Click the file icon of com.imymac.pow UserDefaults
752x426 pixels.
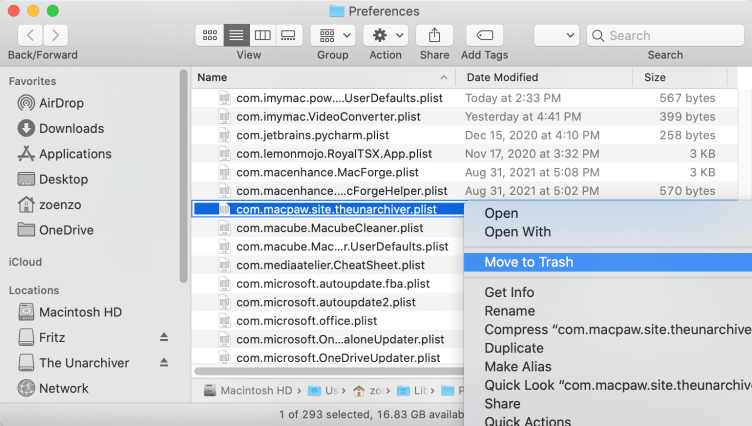(x=224, y=98)
